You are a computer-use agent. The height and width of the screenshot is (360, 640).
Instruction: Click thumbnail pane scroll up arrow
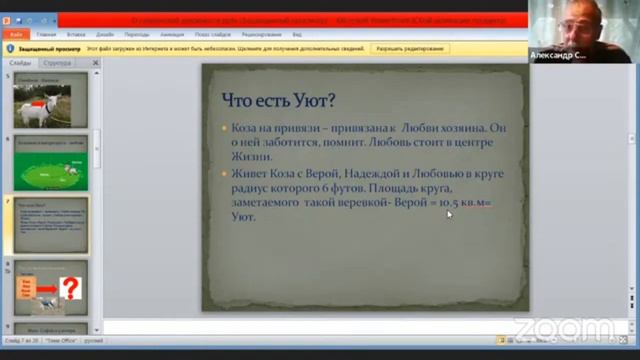[97, 73]
